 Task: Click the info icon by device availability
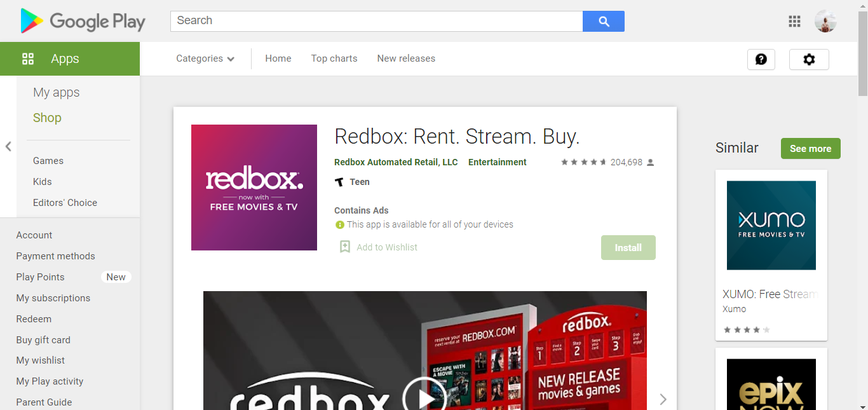coord(340,224)
